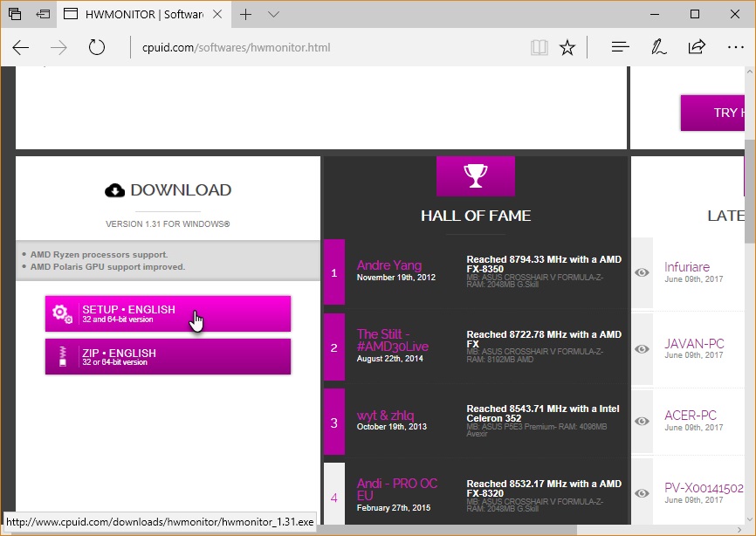The width and height of the screenshot is (756, 536).
Task: Click the vertical scrollbar thumb
Action: (x=750, y=188)
